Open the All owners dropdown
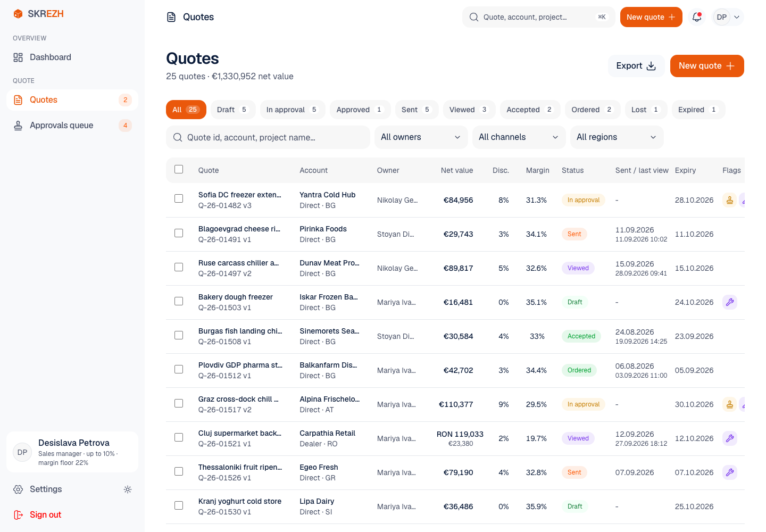The width and height of the screenshot is (766, 532). (421, 137)
